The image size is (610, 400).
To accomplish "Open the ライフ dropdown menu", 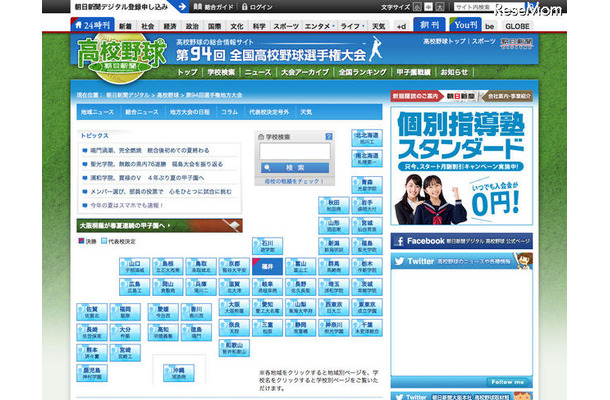I will click(x=352, y=26).
